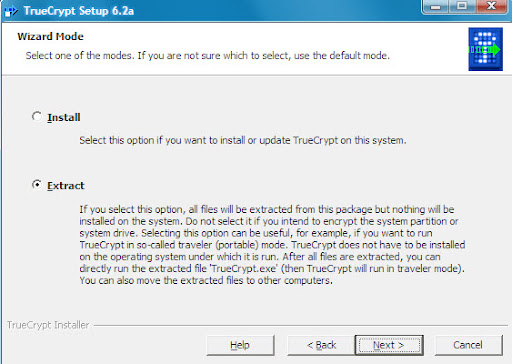
Task: Proceed with the Next button
Action: point(389,345)
